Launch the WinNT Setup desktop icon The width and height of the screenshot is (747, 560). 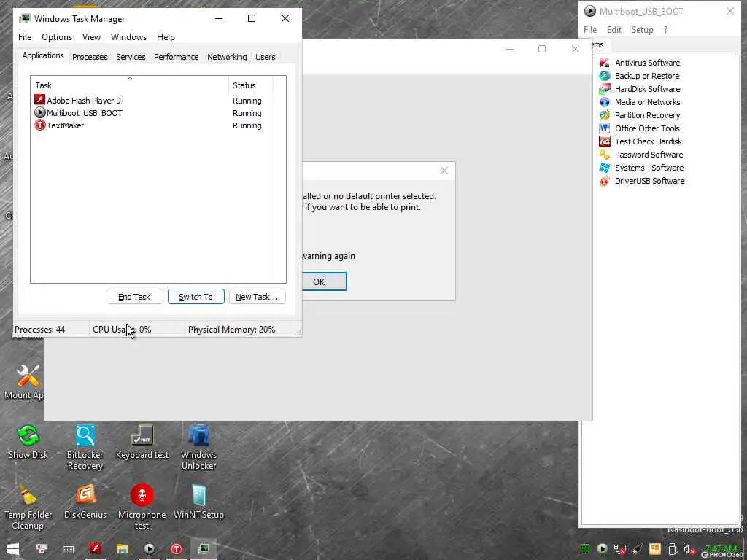click(x=198, y=495)
